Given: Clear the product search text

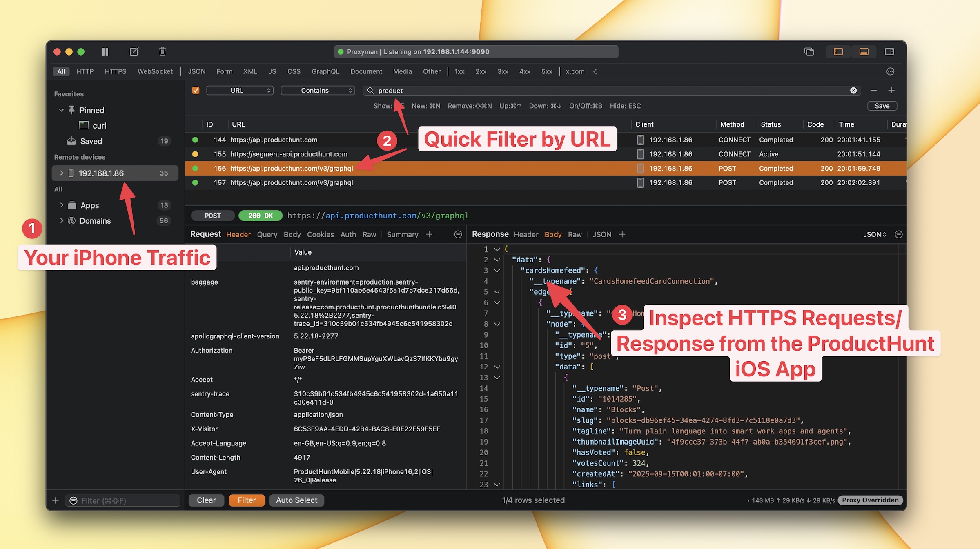Looking at the screenshot, I should click(x=853, y=90).
